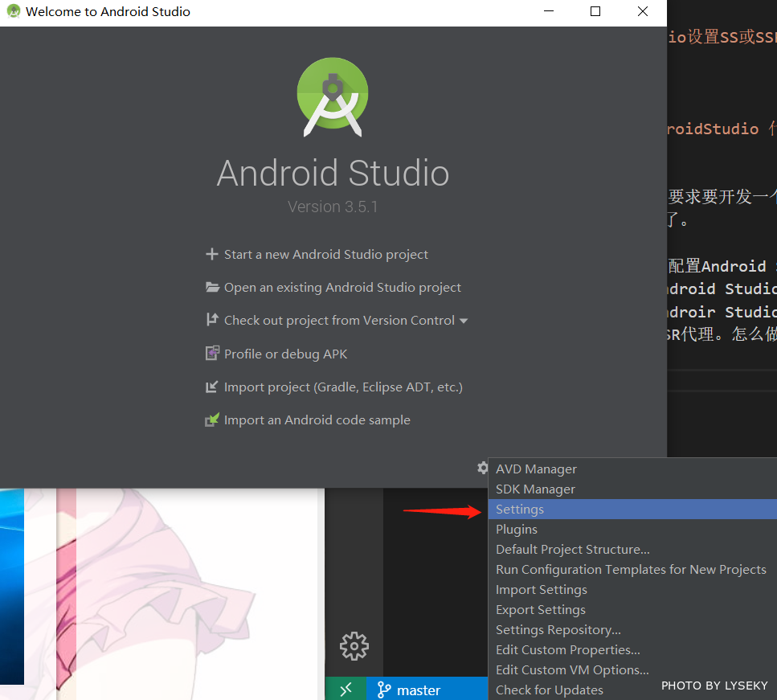Choose Settings in the configure menu
The image size is (777, 700).
(x=632, y=510)
